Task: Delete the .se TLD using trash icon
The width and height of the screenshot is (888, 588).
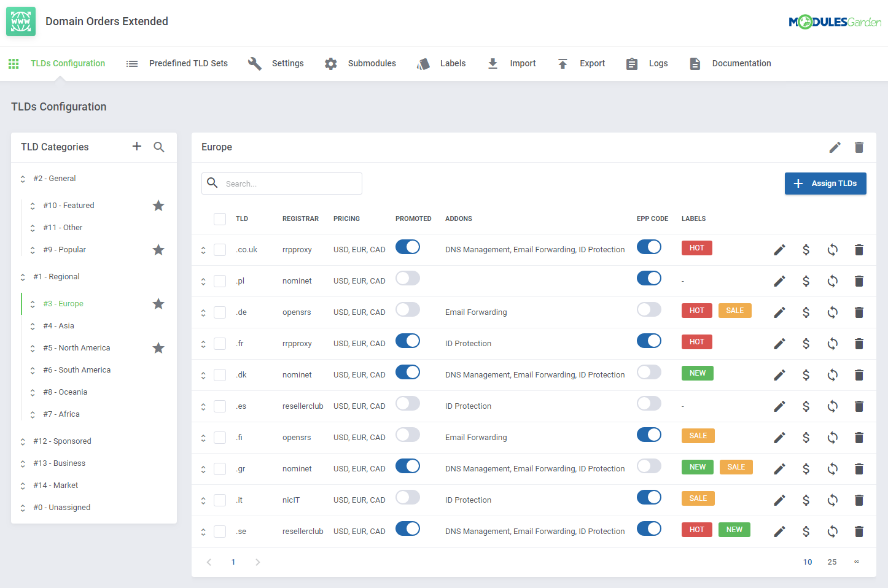Action: 859,532
